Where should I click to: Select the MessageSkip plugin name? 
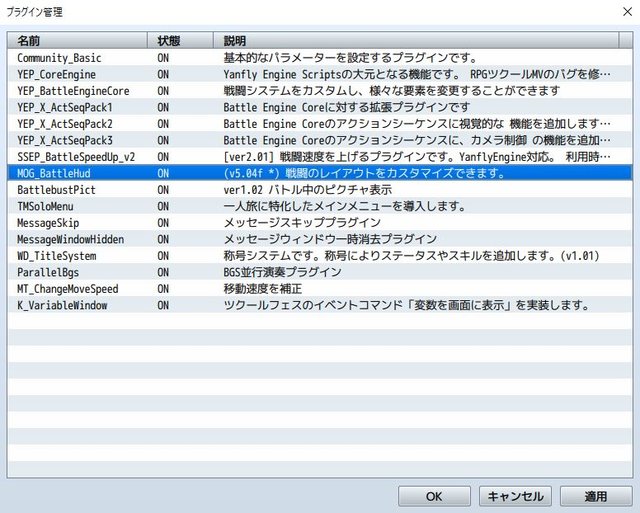[48, 223]
